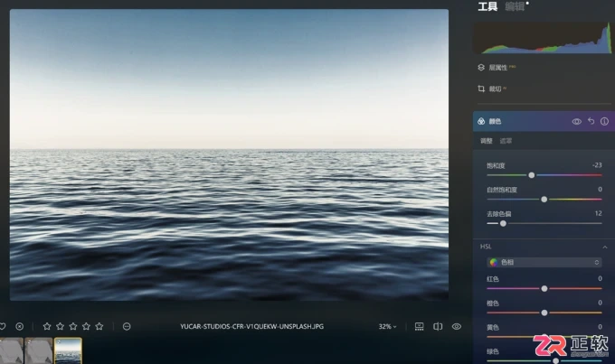Click the 绿色 hue slider handle
Viewport: 615px width, 364px height.
(556, 360)
